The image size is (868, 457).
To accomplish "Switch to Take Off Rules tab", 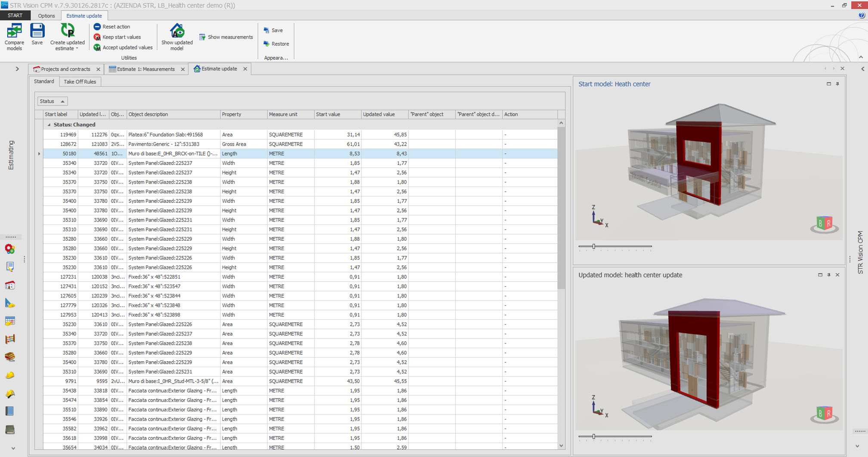I will (x=80, y=82).
